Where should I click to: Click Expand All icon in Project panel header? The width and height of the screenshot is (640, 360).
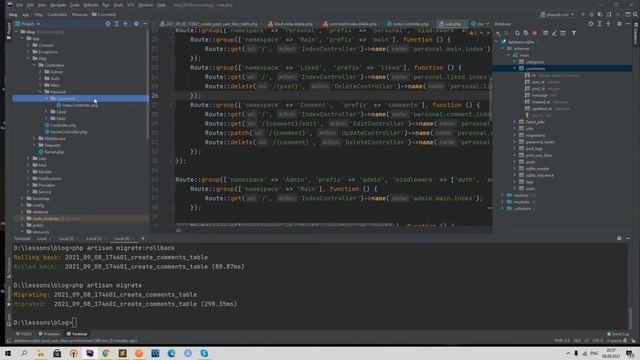[x=116, y=24]
